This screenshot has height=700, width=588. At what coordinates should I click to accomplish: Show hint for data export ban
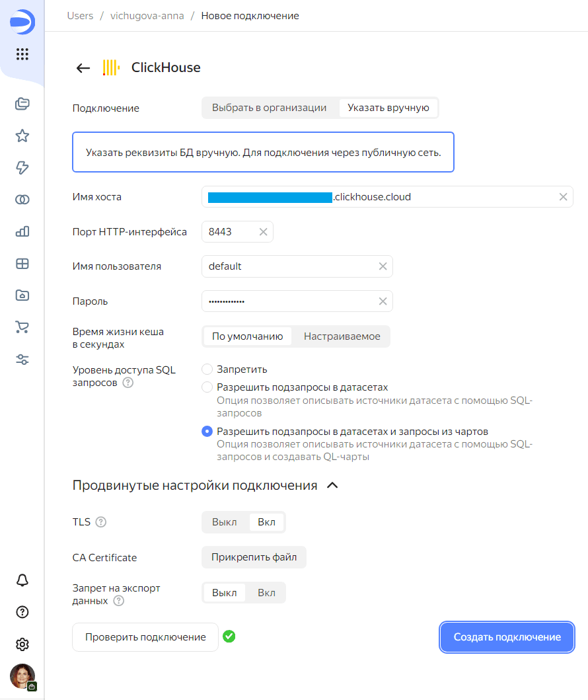(119, 601)
